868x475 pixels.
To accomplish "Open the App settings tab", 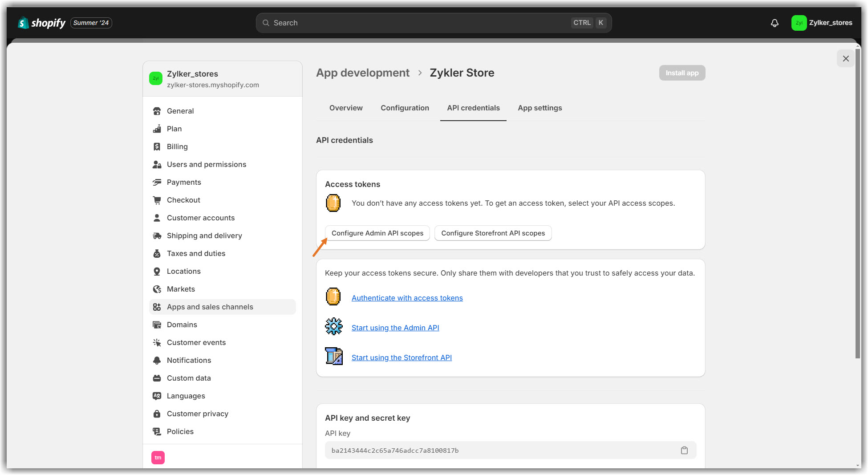I will coord(539,108).
